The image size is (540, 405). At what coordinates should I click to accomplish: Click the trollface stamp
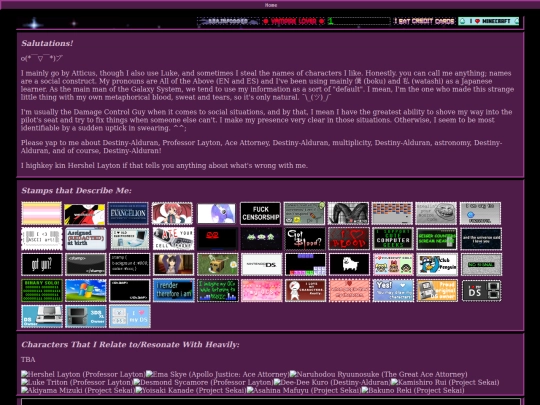pos(436,213)
